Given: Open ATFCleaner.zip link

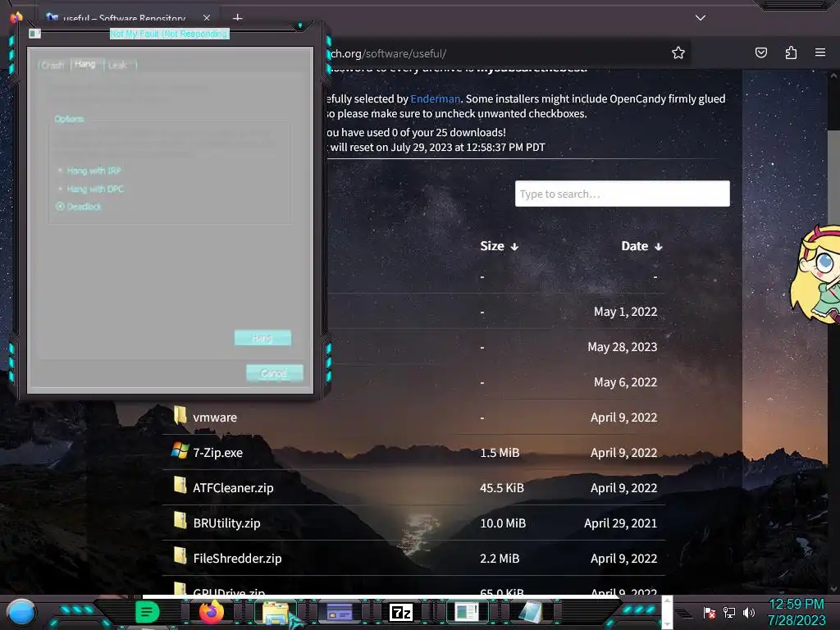Looking at the screenshot, I should [x=233, y=488].
